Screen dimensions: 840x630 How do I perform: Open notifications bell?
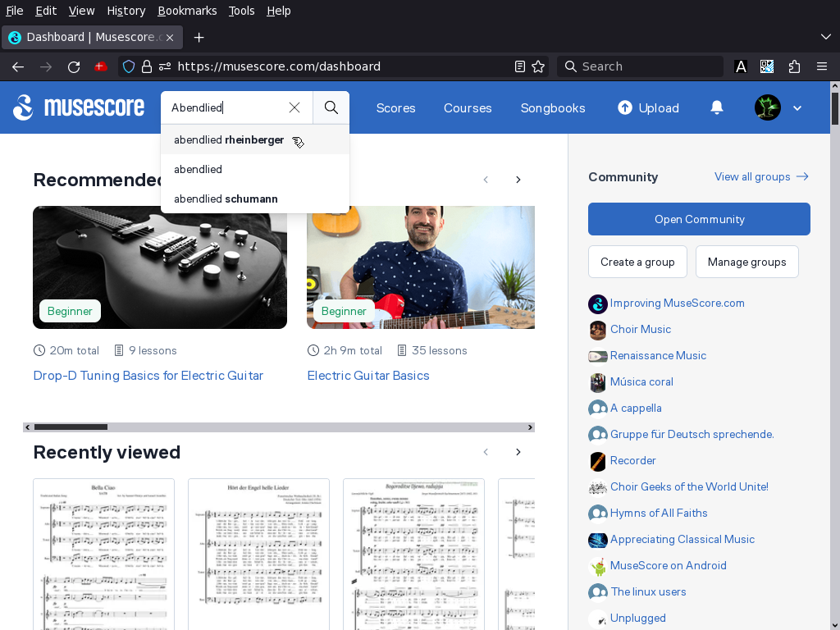[x=717, y=107]
